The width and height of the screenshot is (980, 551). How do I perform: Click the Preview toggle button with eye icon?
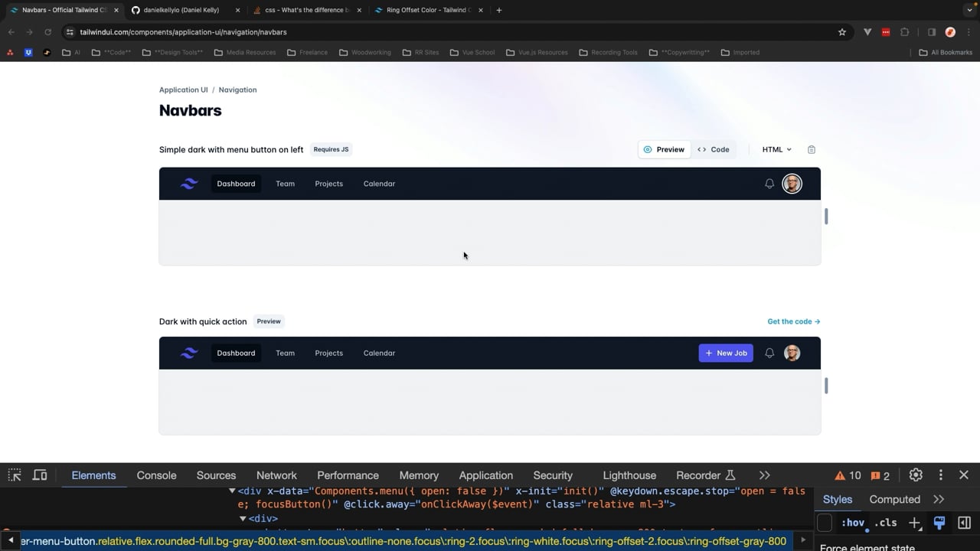click(x=664, y=149)
